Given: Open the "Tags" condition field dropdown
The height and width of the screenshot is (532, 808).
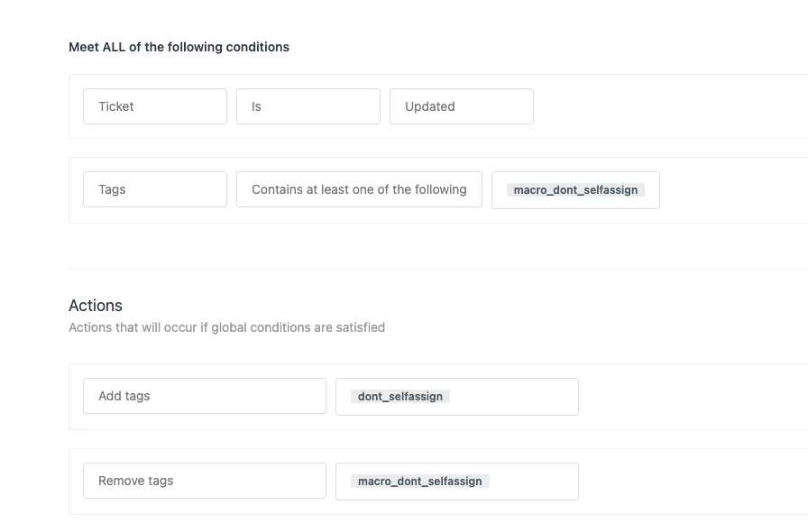Looking at the screenshot, I should coord(154,189).
